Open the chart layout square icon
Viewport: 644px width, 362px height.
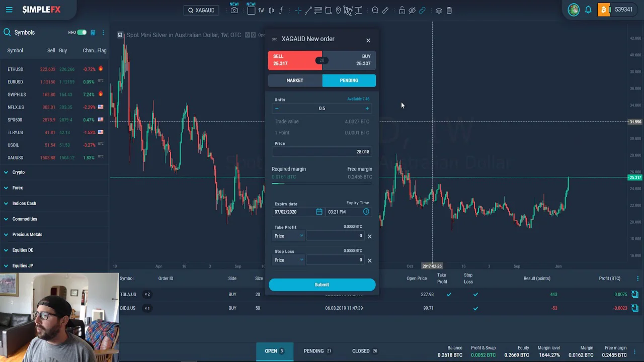pos(251,11)
